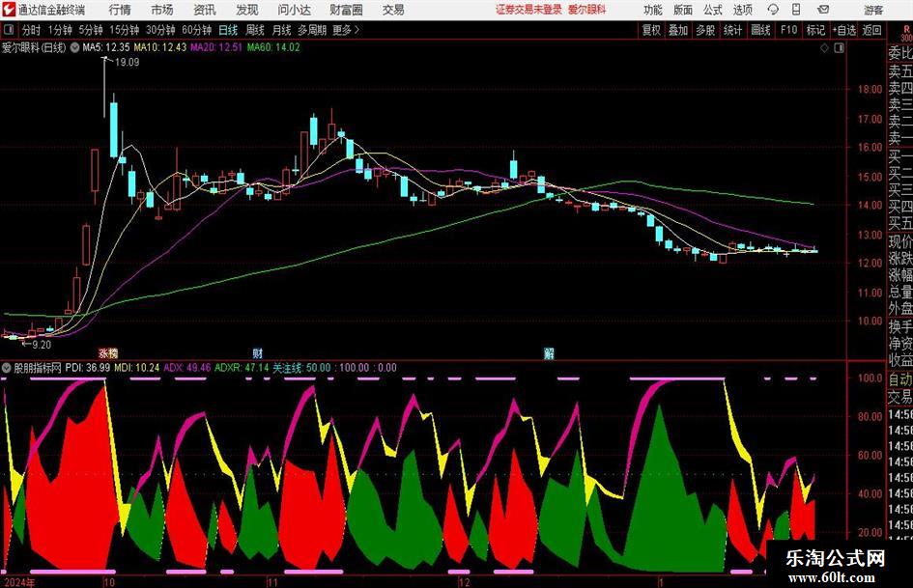
Task: Open the F10 company info button
Action: pos(788,30)
